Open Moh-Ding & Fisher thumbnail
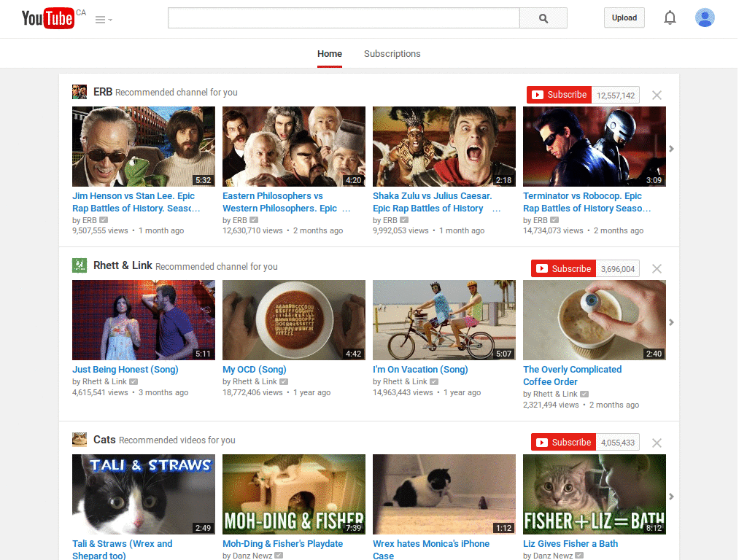This screenshot has height=560, width=747. (x=294, y=494)
